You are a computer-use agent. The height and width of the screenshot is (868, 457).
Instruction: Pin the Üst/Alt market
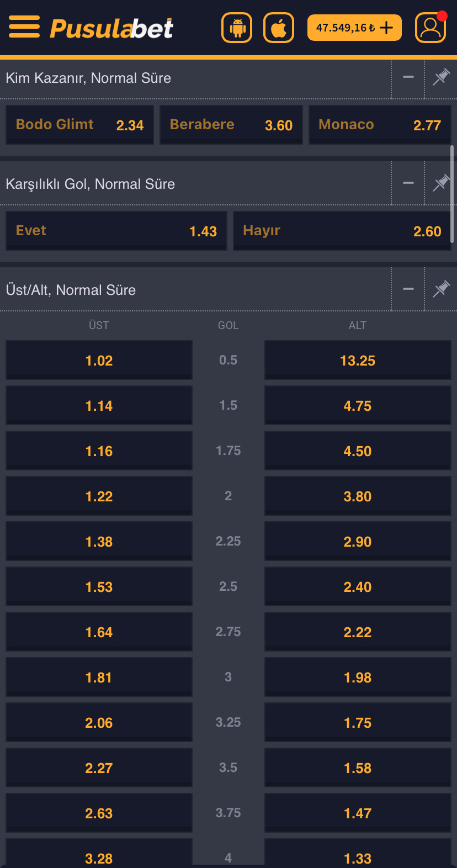click(441, 289)
